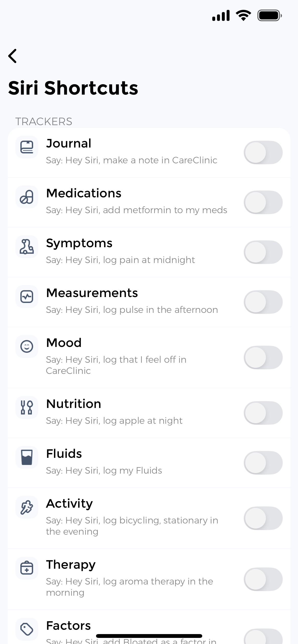The image size is (298, 644).
Task: Tap the Therapy medical kit icon
Action: (27, 568)
